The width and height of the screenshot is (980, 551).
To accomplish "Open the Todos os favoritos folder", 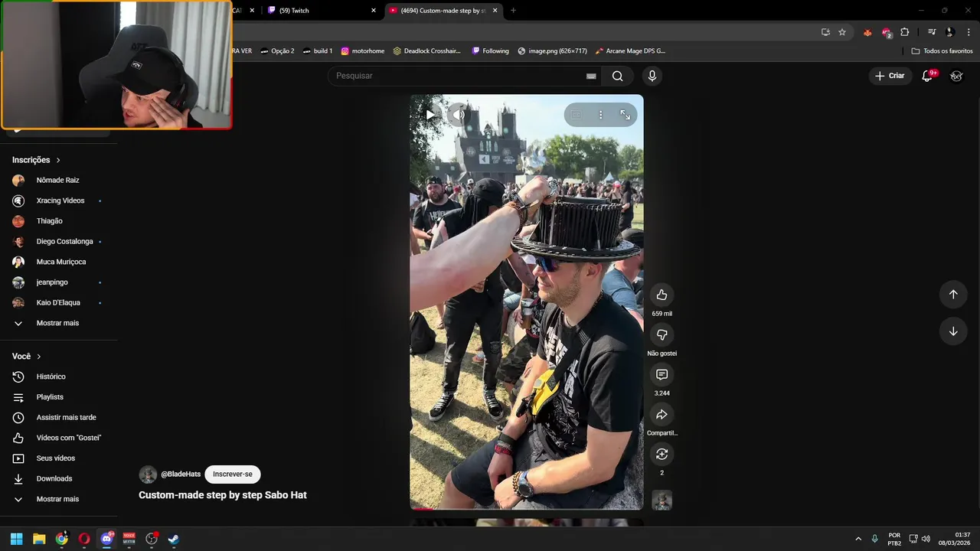I will pyautogui.click(x=942, y=51).
